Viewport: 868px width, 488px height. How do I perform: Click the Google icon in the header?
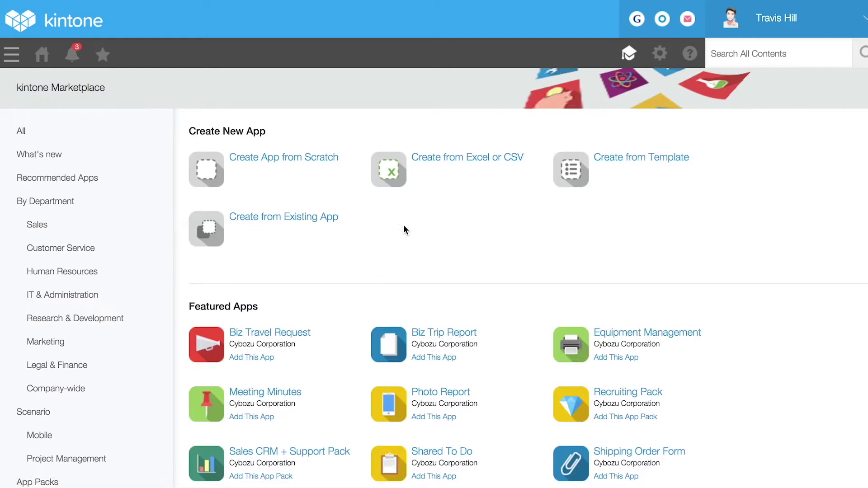click(x=637, y=19)
